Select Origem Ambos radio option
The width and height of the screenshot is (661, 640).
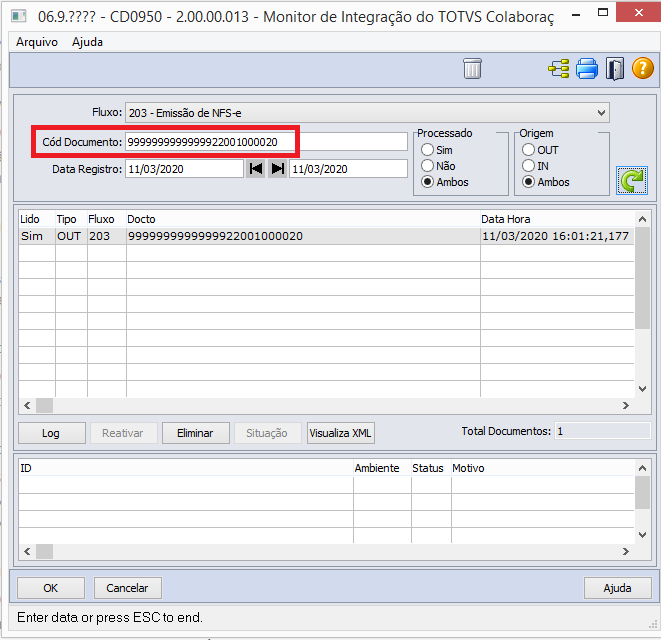point(528,182)
